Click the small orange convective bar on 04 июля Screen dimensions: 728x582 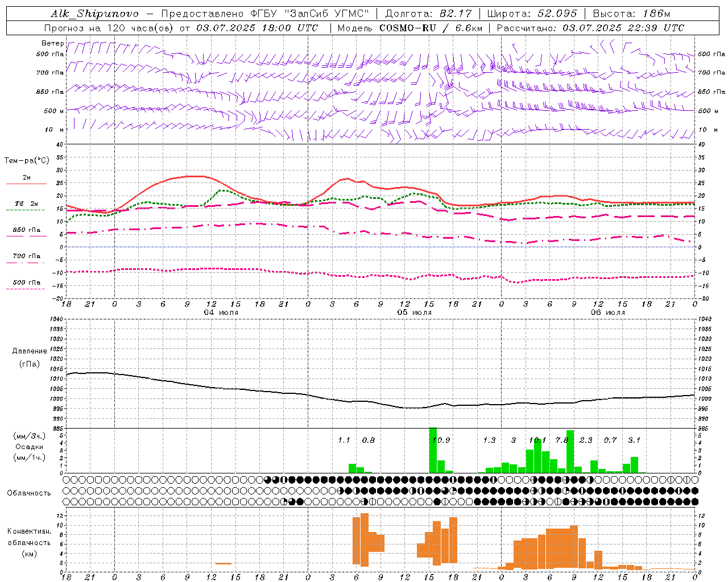coord(224,563)
